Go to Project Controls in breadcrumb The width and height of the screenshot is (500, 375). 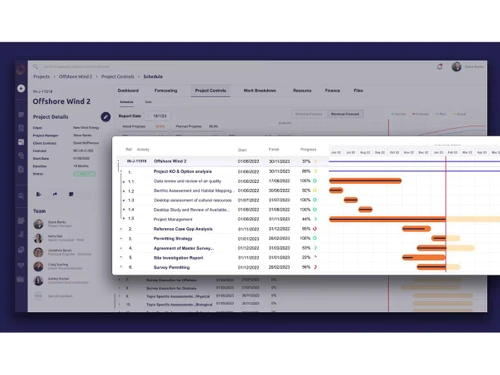click(118, 77)
